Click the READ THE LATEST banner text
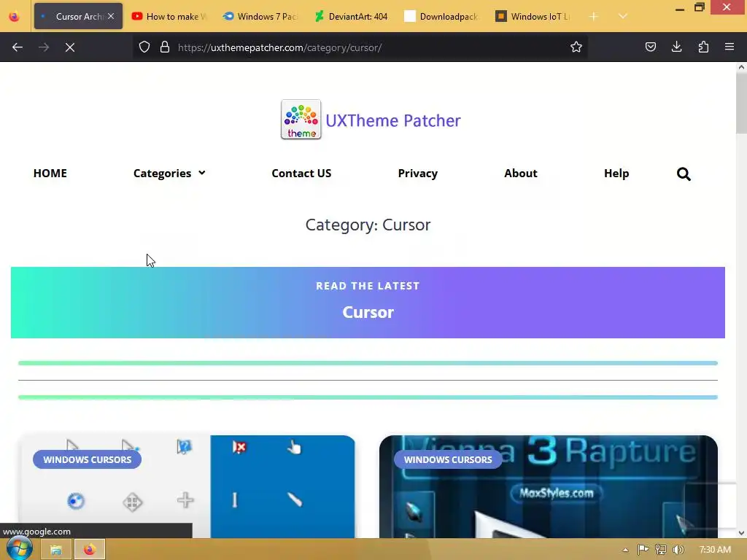This screenshot has width=747, height=560. tap(368, 286)
